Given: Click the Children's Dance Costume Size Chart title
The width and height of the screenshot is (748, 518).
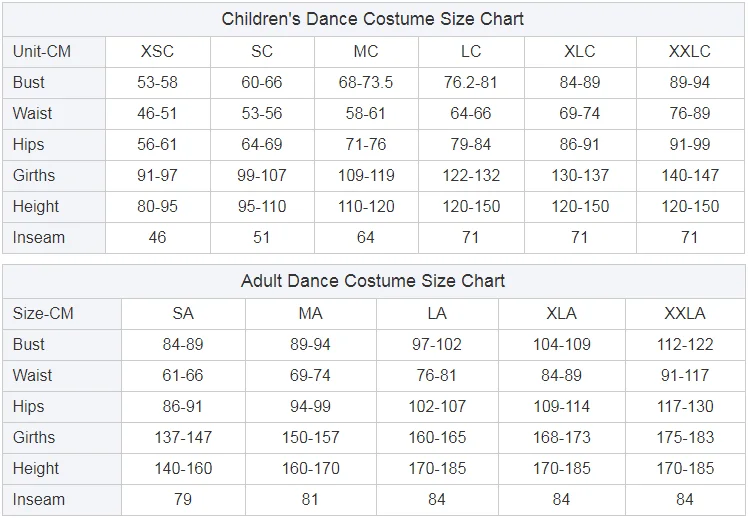Looking at the screenshot, I should (x=373, y=19).
